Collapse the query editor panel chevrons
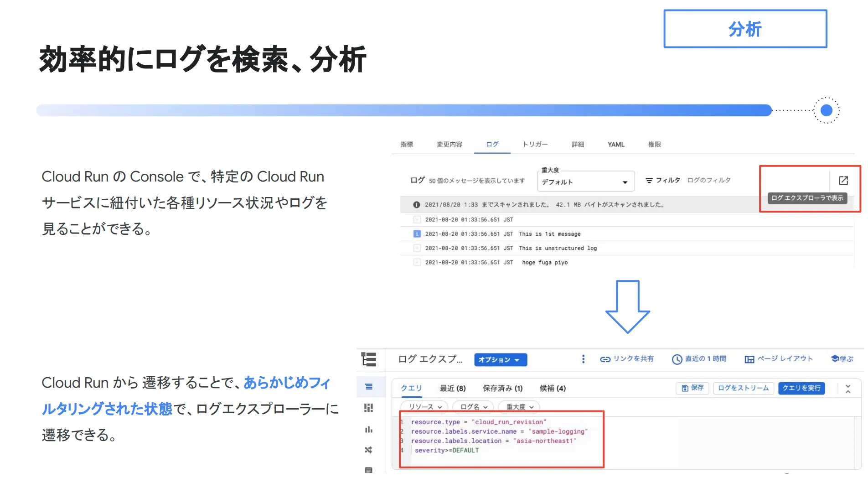This screenshot has height=488, width=868. [x=848, y=389]
